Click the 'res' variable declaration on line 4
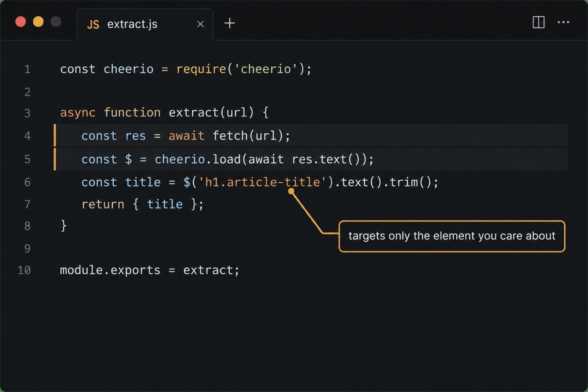588x392 pixels. tap(135, 136)
